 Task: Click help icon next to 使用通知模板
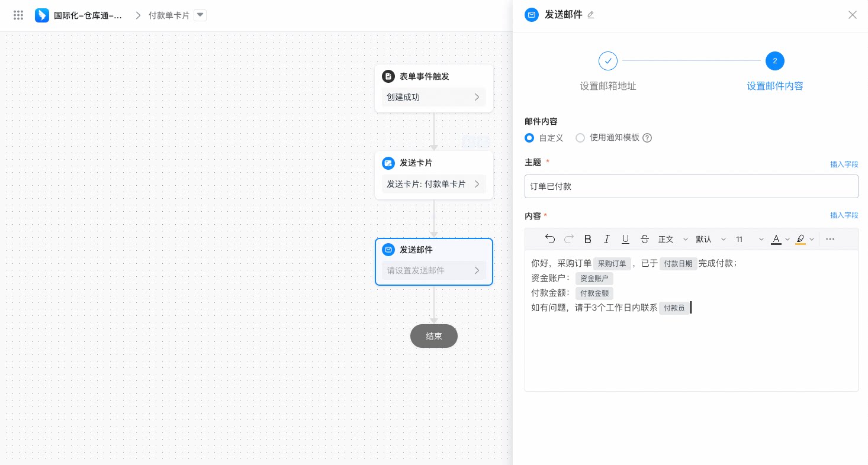click(647, 138)
